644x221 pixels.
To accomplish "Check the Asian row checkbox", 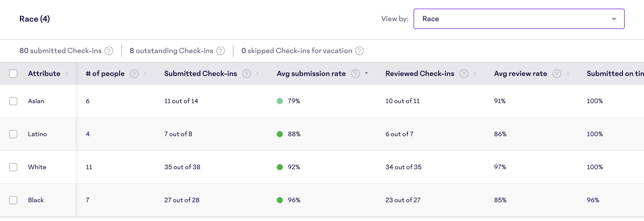I will tap(13, 101).
